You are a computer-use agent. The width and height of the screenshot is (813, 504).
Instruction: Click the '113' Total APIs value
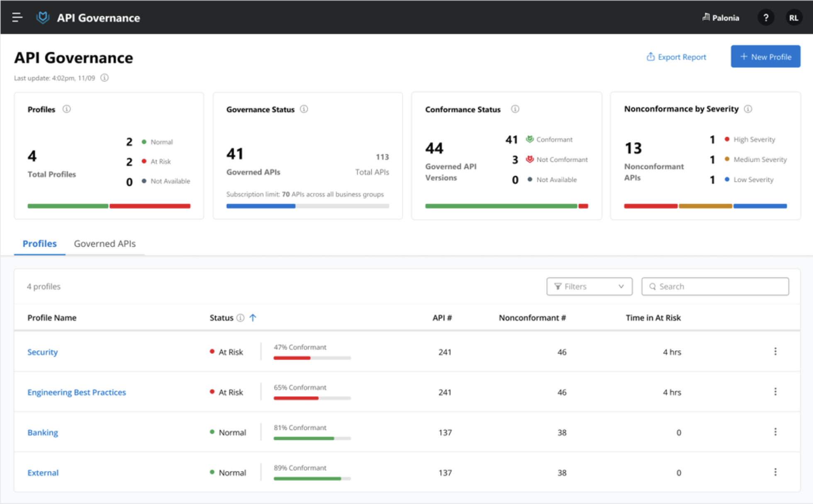(382, 157)
